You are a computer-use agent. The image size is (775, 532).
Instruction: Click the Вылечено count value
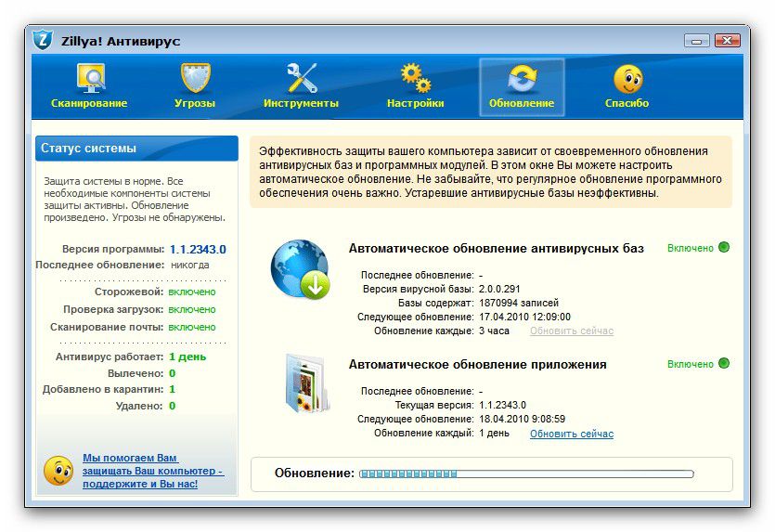tap(172, 373)
